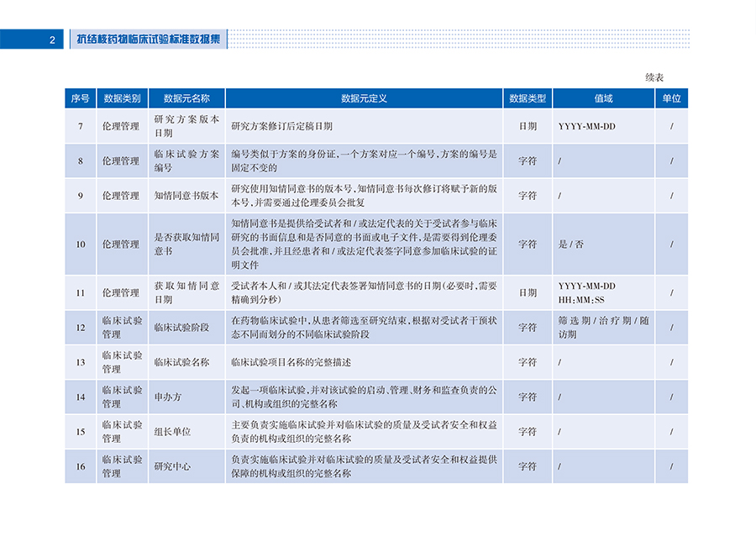Image resolution: width=756 pixels, height=547 pixels.
Task: Click the definition 临床试验项目名称的完整描述
Action: click(x=291, y=362)
